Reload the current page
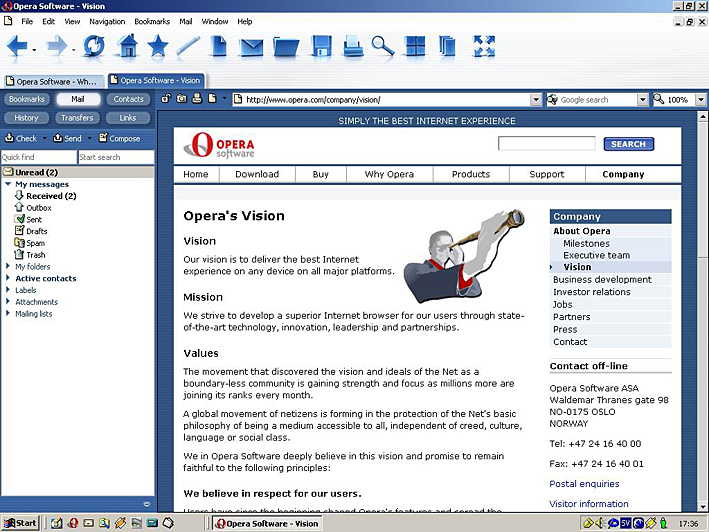709x532 pixels. pyautogui.click(x=93, y=46)
